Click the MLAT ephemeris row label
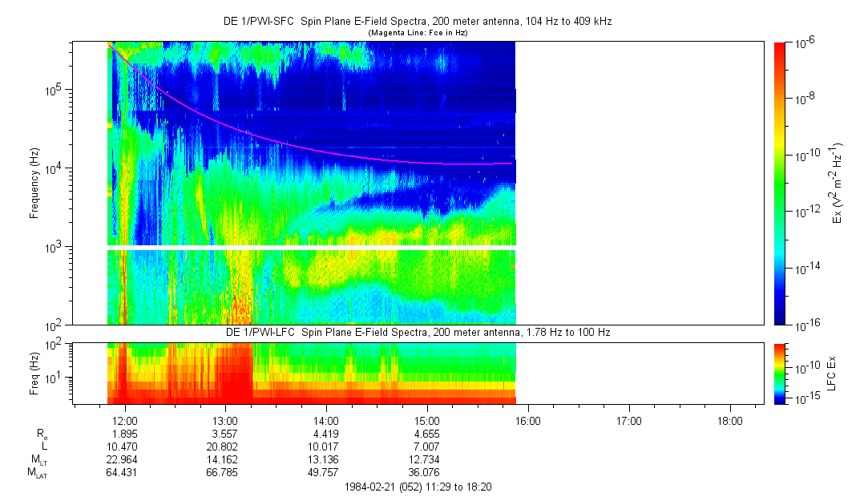The image size is (868, 497). click(36, 473)
